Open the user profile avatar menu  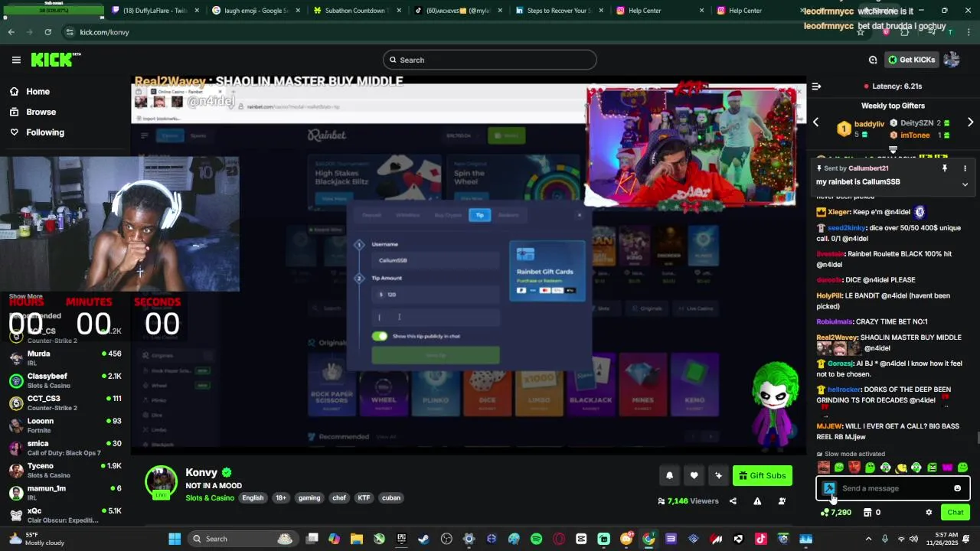pos(952,60)
